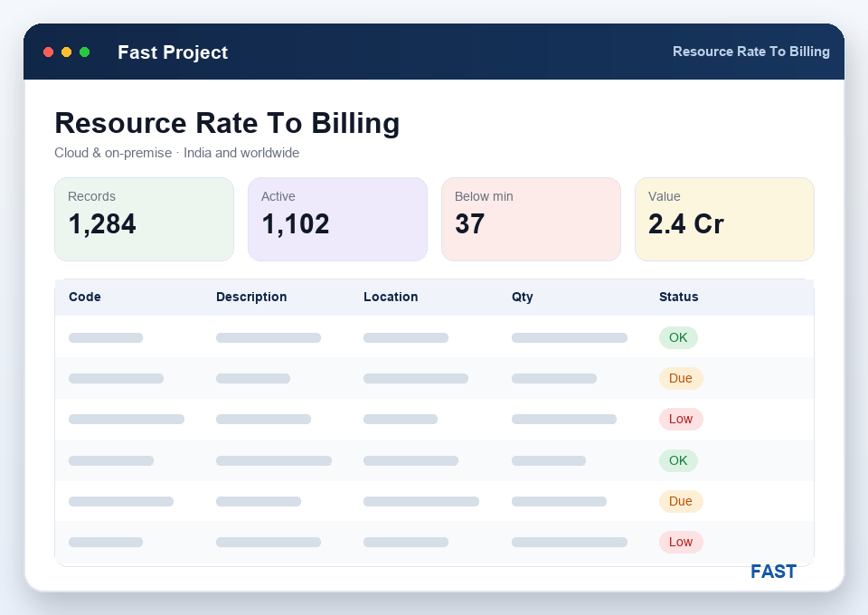
Task: Sort by the Description column header
Action: (x=251, y=297)
